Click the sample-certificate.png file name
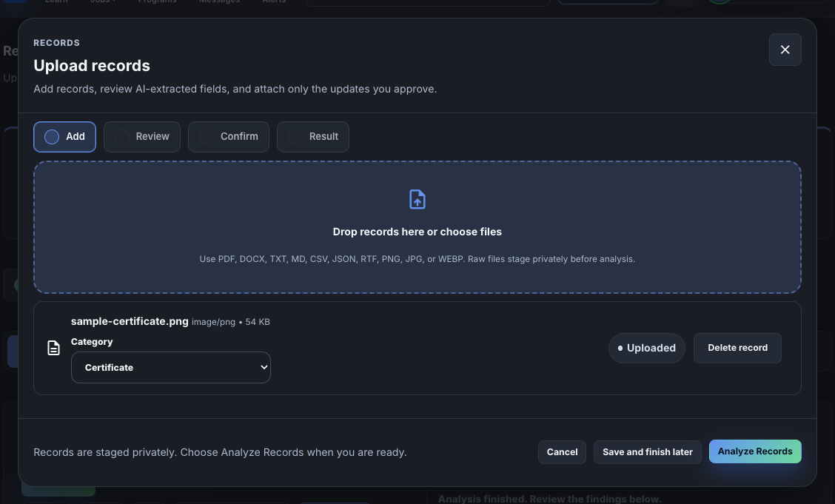Image resolution: width=835 pixels, height=504 pixels. (130, 321)
